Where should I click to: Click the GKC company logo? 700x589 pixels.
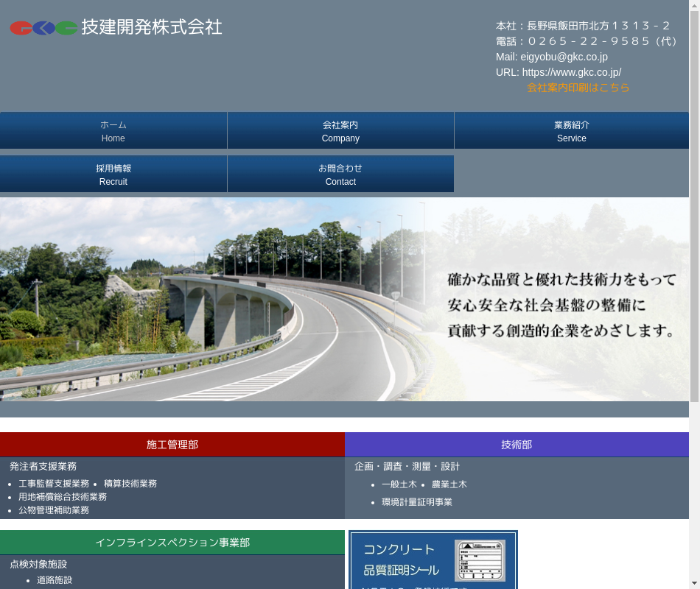[43, 28]
